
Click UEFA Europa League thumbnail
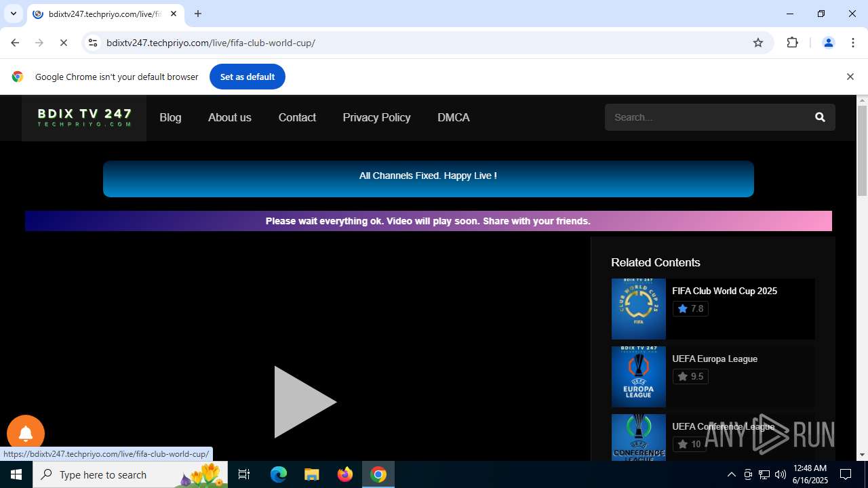point(639,376)
